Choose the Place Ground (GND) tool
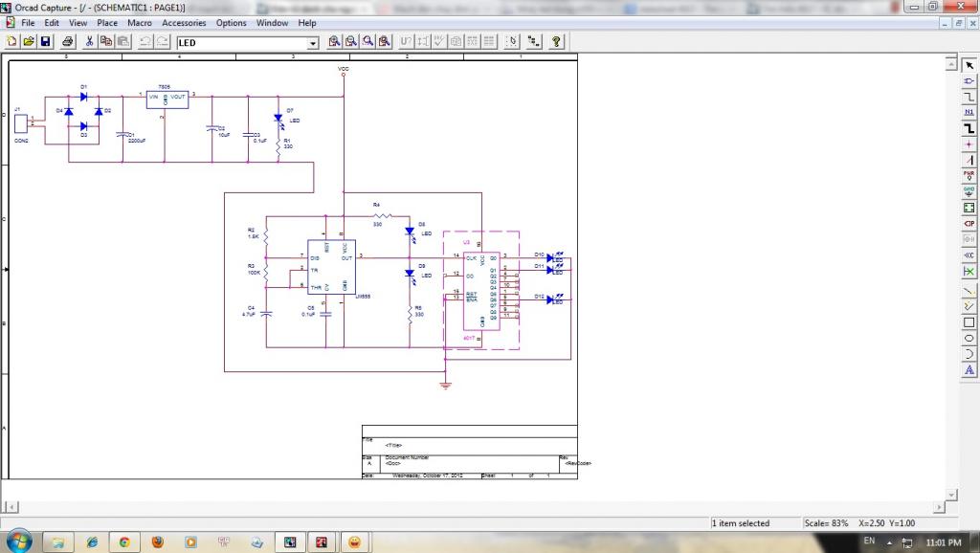The width and height of the screenshot is (980, 553). (969, 191)
